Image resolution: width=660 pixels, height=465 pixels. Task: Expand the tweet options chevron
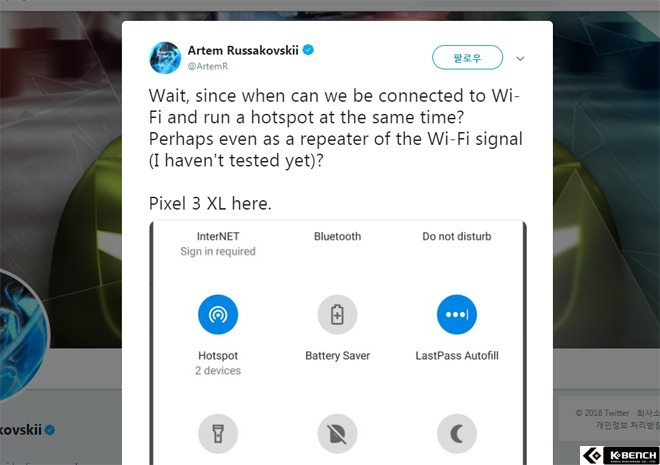point(520,58)
